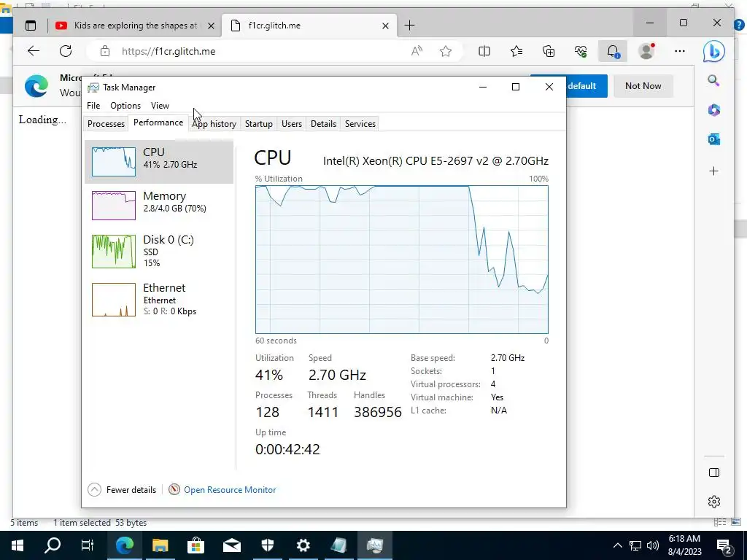Screen dimensions: 747x560
Task: Show hidden tray icons chevron
Action: [x=617, y=545]
